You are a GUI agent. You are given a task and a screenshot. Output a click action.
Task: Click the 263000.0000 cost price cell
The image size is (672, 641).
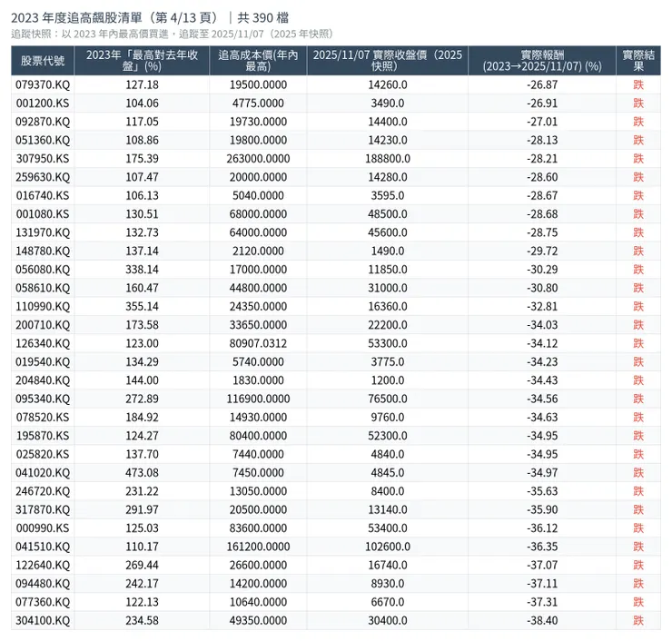click(258, 159)
